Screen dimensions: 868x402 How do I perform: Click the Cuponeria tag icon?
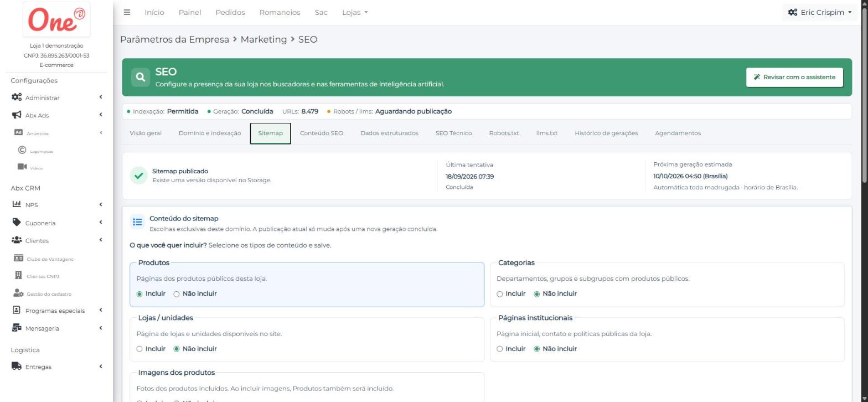[17, 223]
